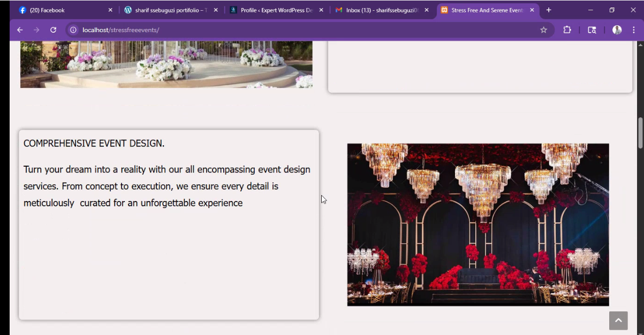Switch to the Facebook tab

tap(59, 10)
